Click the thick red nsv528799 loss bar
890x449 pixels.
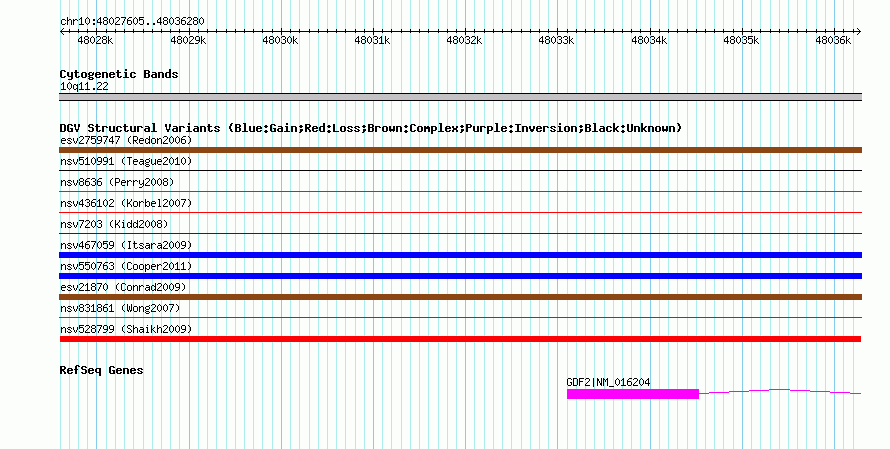pyautogui.click(x=460, y=339)
